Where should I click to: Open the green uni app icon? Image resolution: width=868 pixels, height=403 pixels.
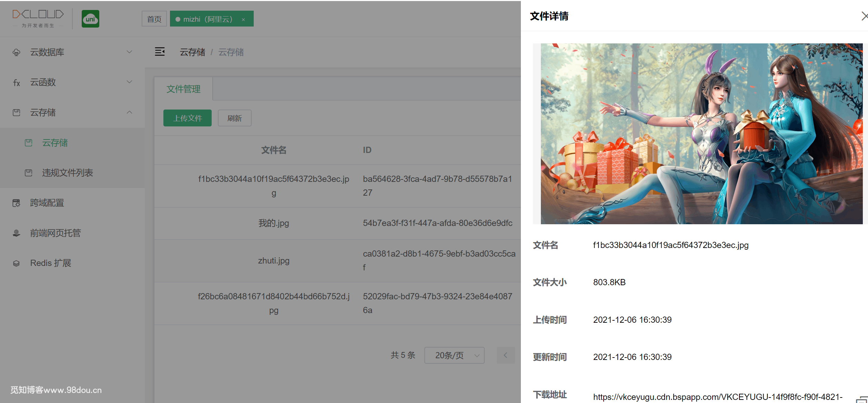tap(90, 19)
